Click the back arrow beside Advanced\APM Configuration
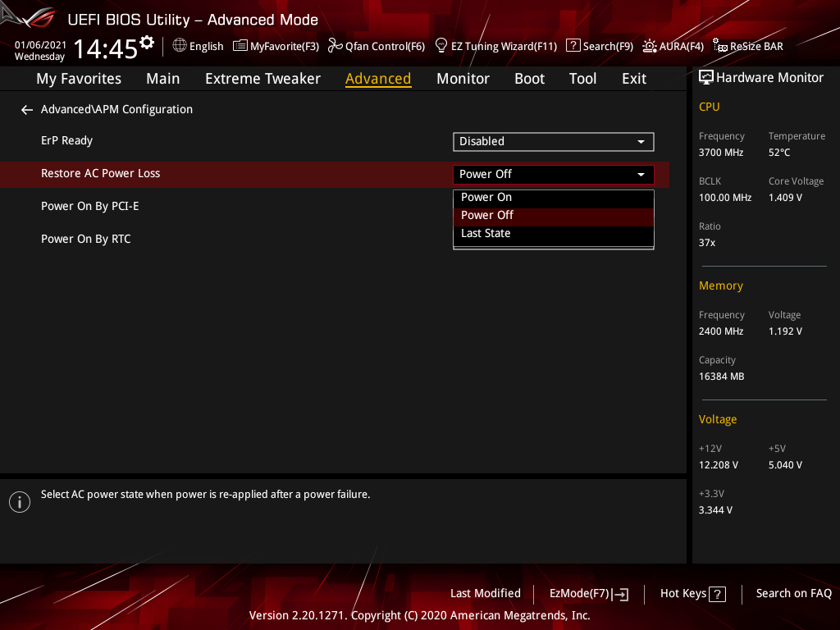The image size is (840, 630). click(x=27, y=110)
